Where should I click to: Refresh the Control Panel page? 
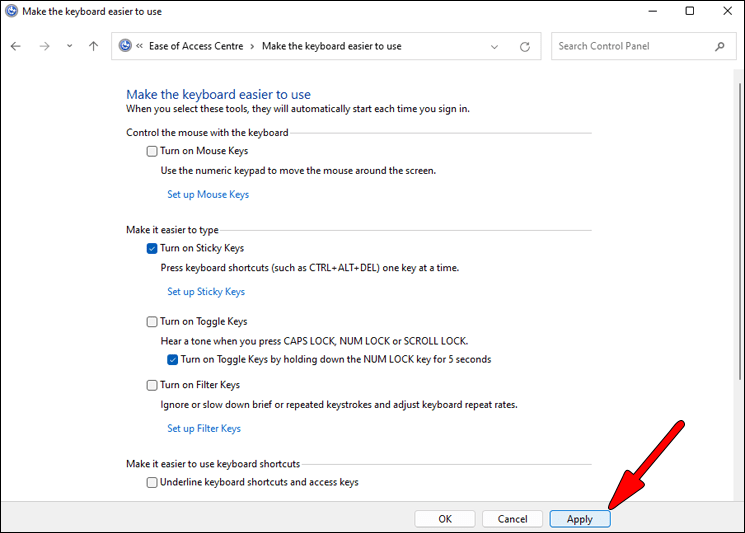525,46
